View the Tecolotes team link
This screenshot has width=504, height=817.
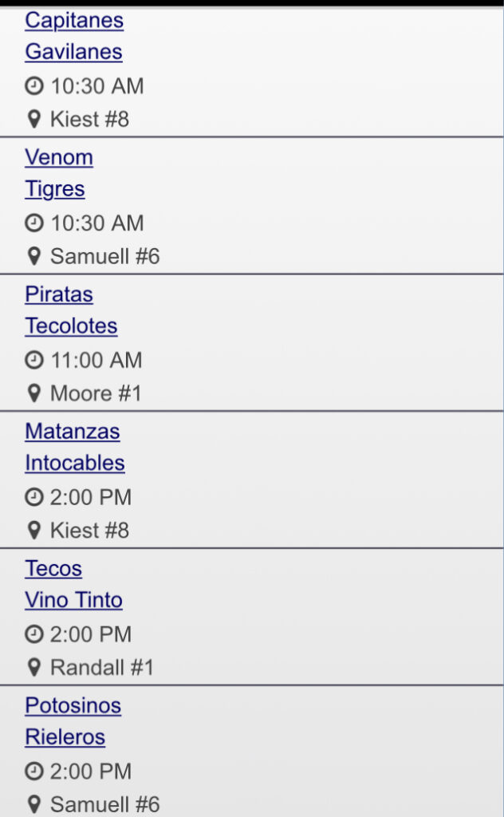point(71,326)
